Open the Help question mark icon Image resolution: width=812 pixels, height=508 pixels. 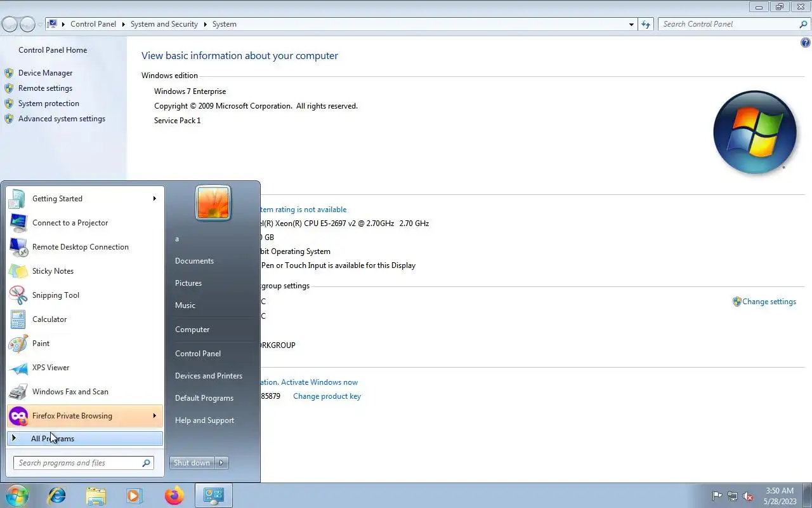click(x=806, y=43)
